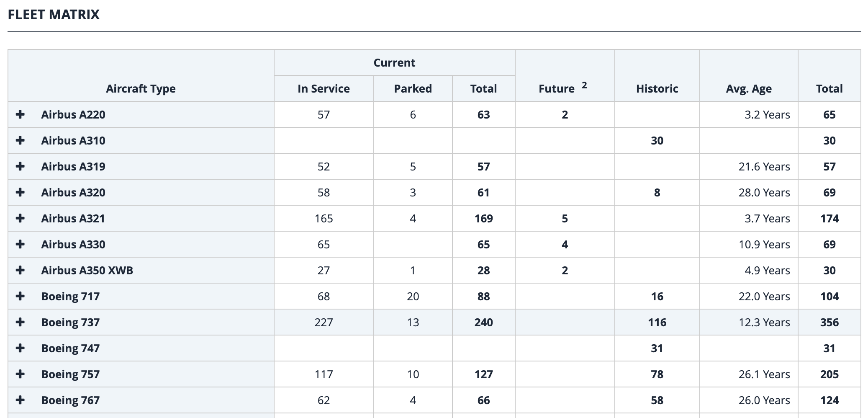Select the 124 total Boeing 767 cell
868x418 pixels.
pyautogui.click(x=829, y=400)
